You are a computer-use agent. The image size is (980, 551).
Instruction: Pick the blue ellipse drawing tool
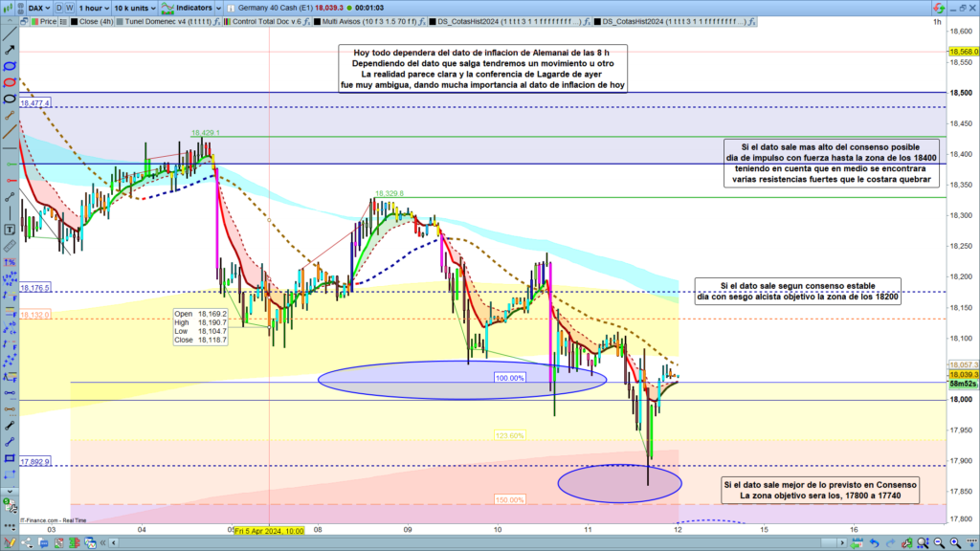tap(11, 66)
